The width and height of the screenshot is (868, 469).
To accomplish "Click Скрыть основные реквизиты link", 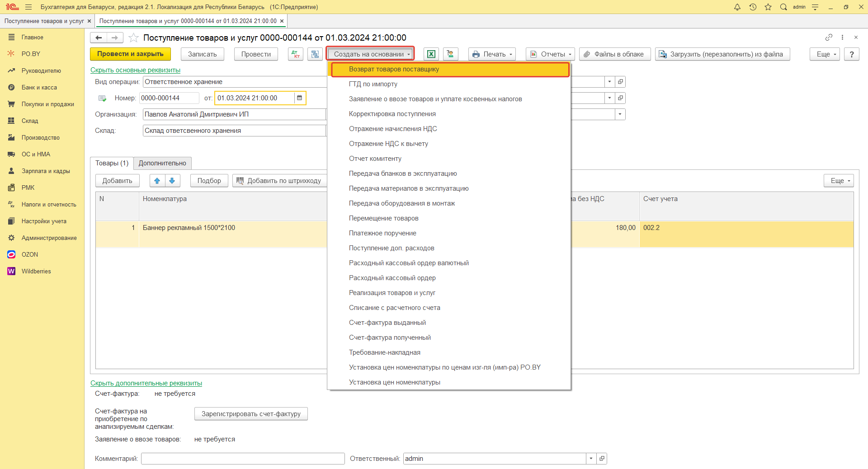I will pyautogui.click(x=135, y=70).
